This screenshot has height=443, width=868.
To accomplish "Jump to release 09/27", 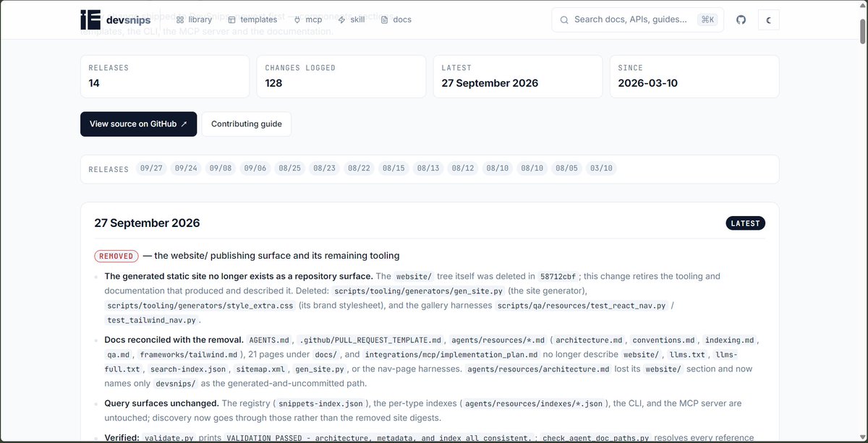I will click(x=151, y=168).
